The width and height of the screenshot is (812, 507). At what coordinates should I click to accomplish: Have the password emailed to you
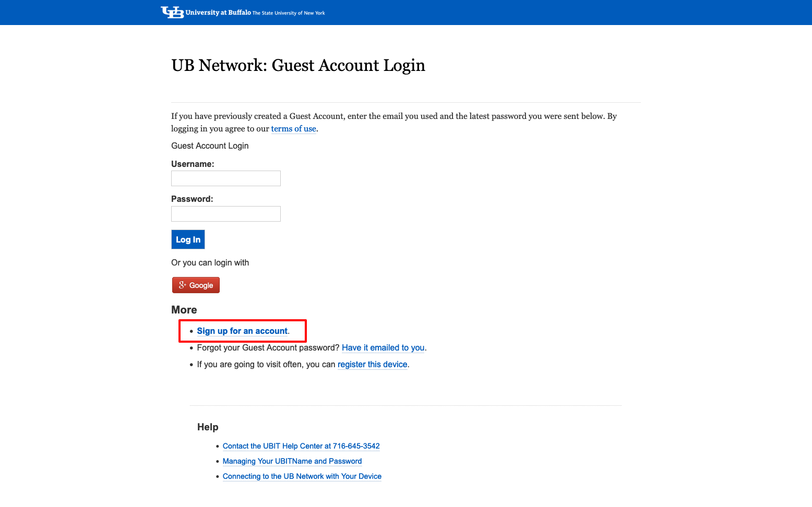pyautogui.click(x=383, y=347)
